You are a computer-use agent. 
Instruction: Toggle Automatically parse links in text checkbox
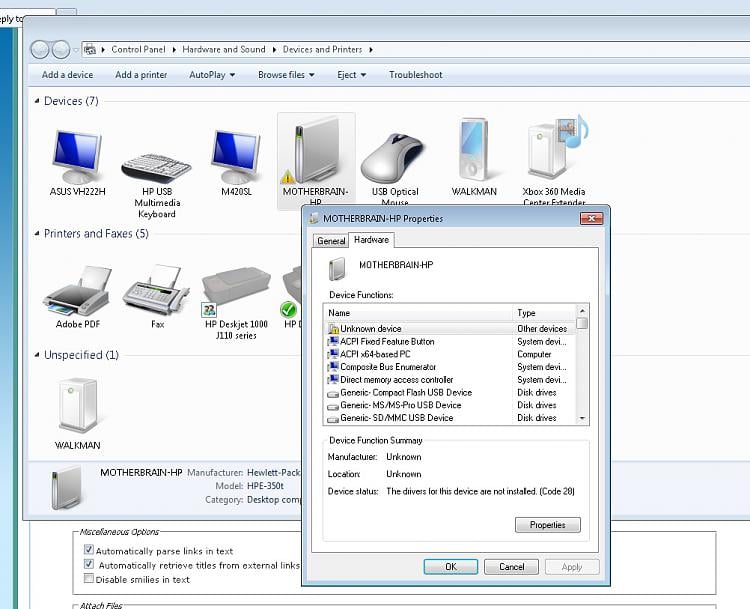[88, 549]
